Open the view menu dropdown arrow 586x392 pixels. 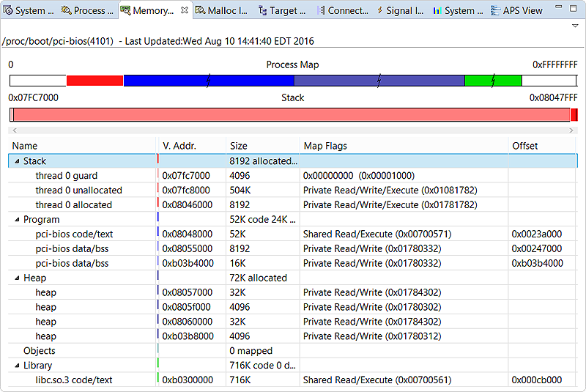pyautogui.click(x=575, y=26)
